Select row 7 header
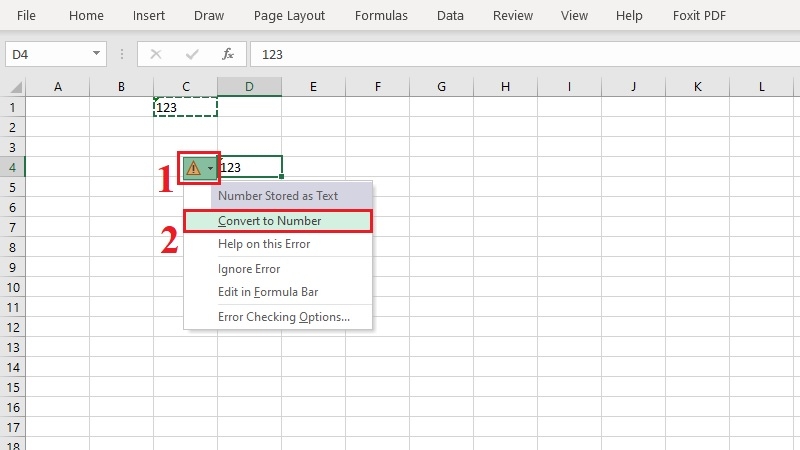Viewport: 800px width, 450px height. coord(13,227)
